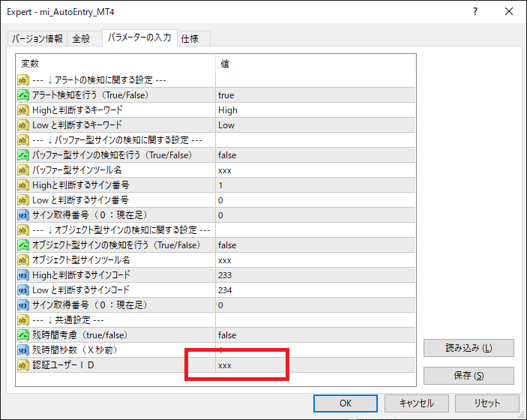Image resolution: width=527 pixels, height=420 pixels.
Task: Click the 保存 (S) button
Action: pyautogui.click(x=469, y=376)
